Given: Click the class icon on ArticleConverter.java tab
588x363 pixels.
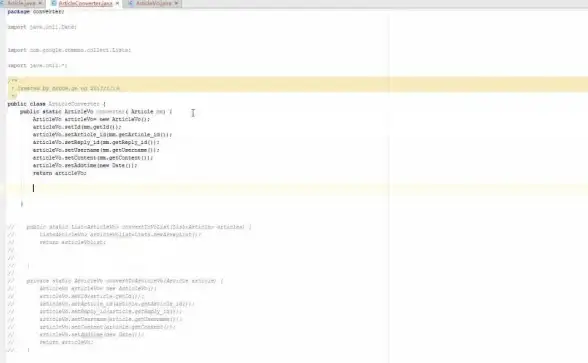Looking at the screenshot, I should 54,3.
